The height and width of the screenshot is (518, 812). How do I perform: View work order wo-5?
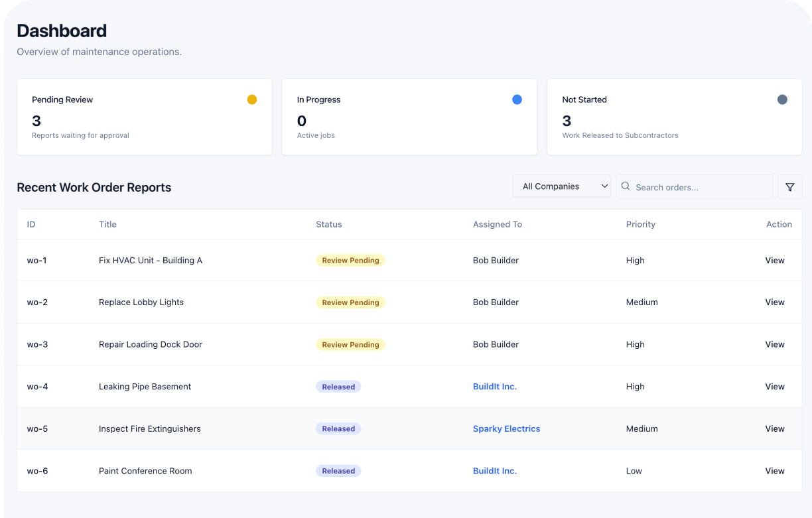click(x=775, y=428)
